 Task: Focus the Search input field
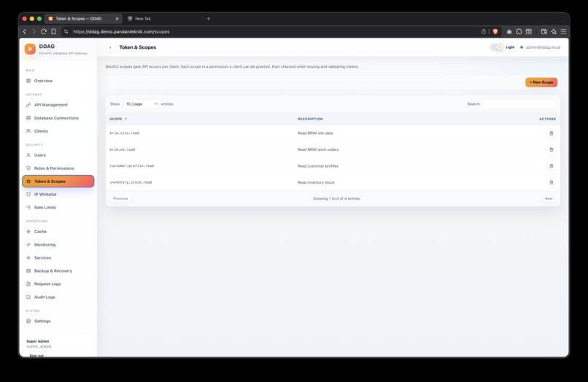coord(519,104)
